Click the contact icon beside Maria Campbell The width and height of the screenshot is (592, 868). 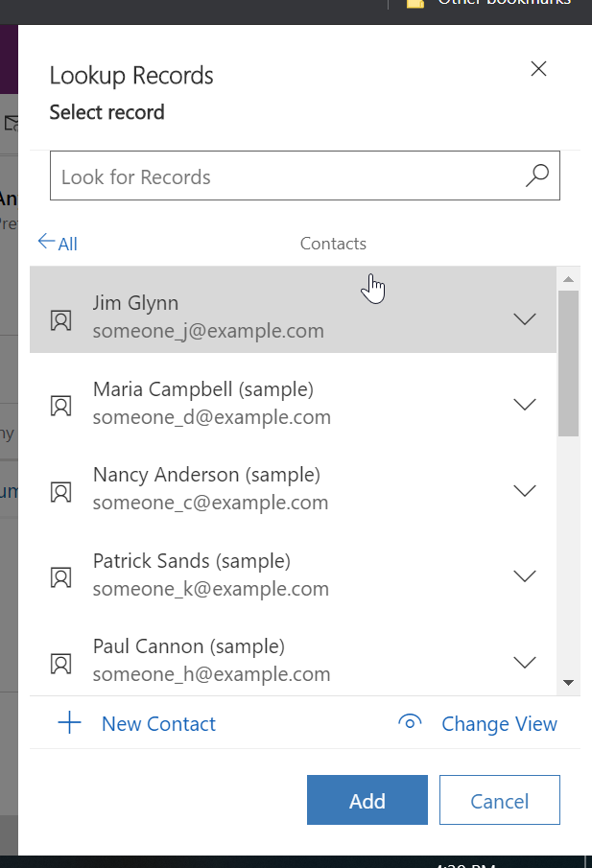[61, 404]
